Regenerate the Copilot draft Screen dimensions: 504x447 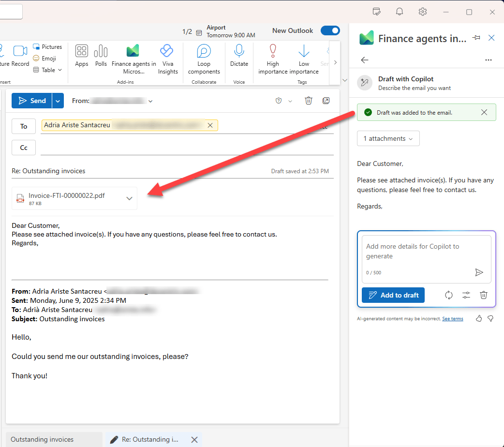[x=449, y=295]
